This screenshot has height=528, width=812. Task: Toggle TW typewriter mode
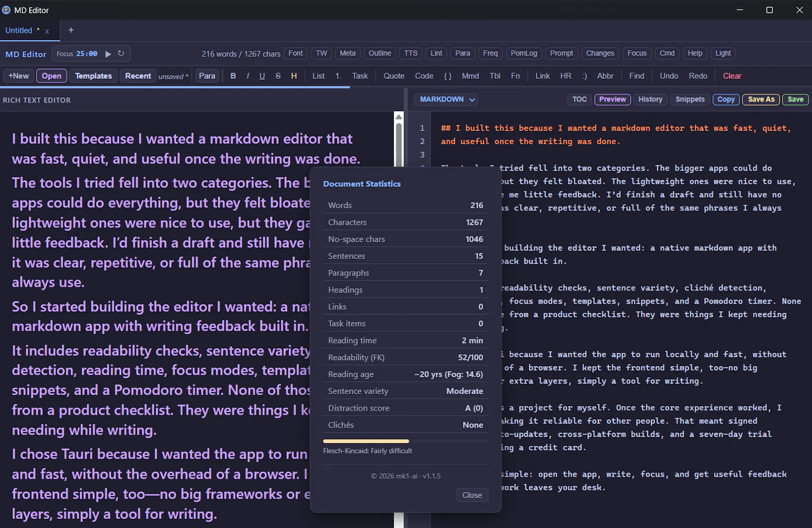(322, 53)
